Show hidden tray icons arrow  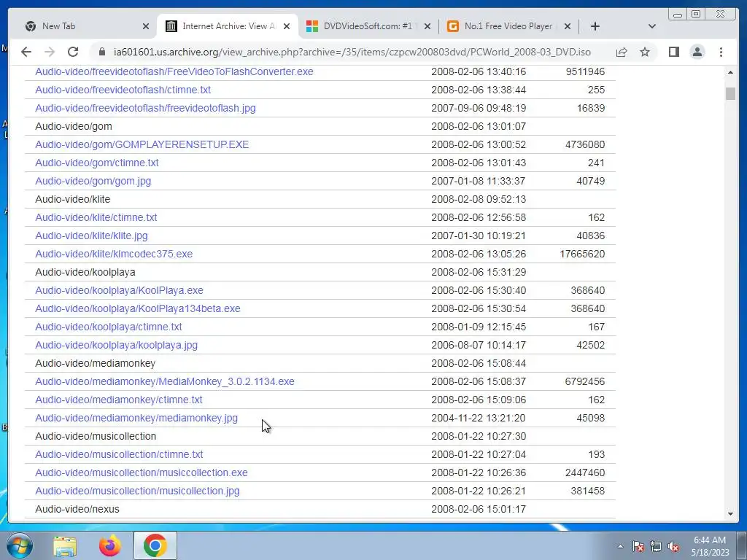[620, 547]
